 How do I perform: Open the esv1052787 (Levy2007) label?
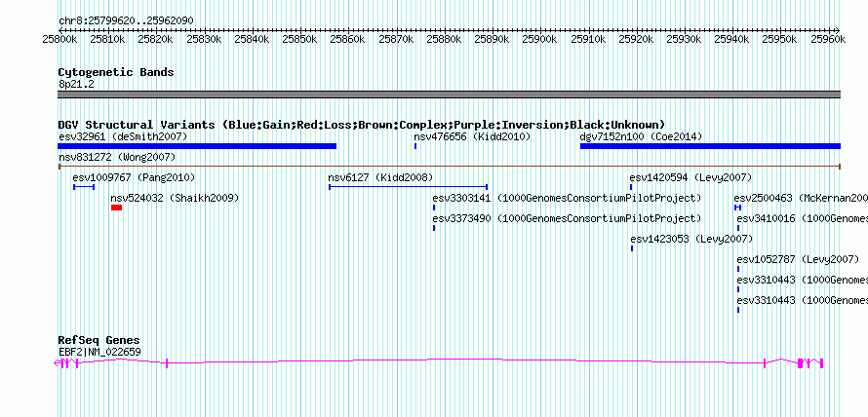[798, 259]
